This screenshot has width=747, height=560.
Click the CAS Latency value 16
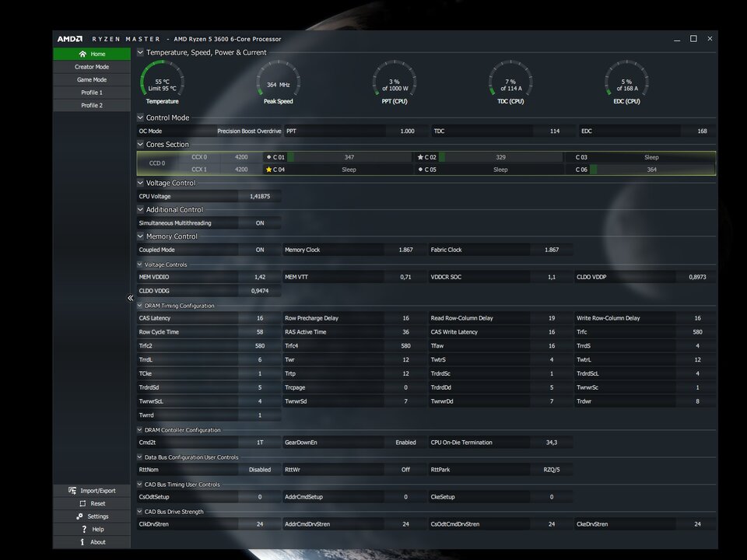260,318
